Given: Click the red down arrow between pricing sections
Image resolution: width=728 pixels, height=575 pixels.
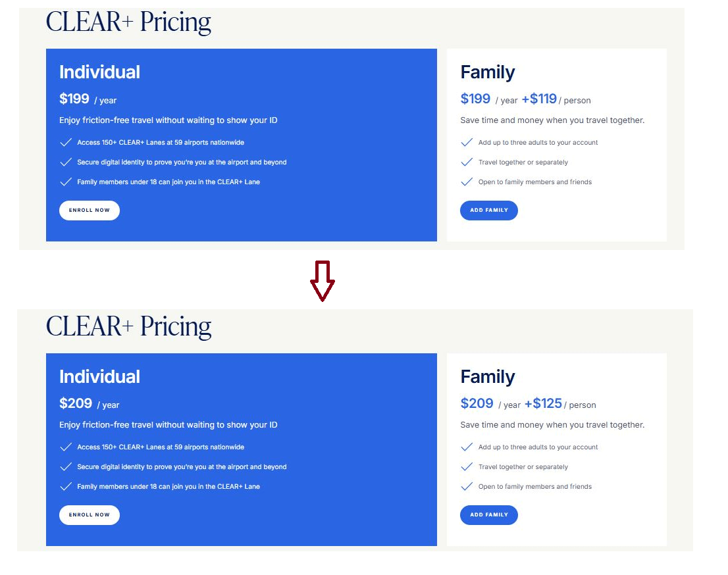Looking at the screenshot, I should point(322,281).
